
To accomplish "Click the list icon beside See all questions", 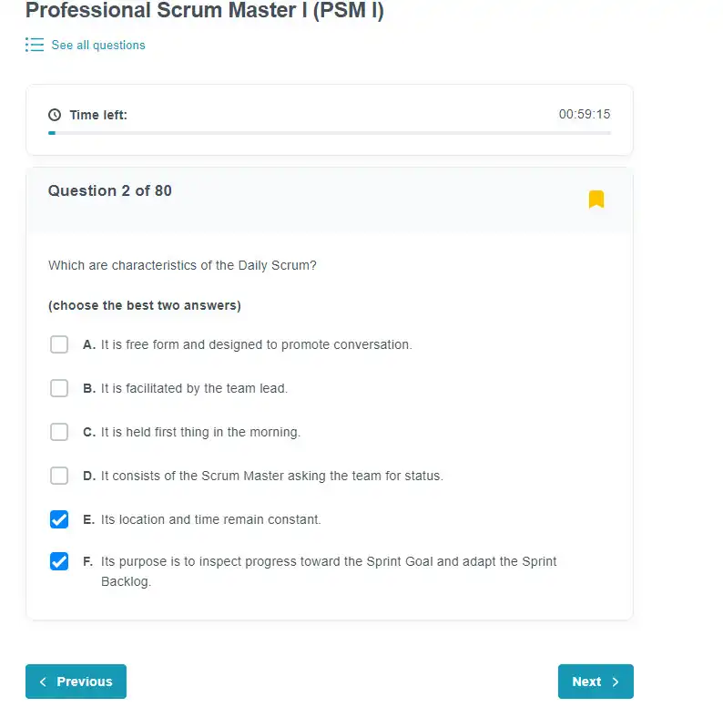I will pyautogui.click(x=35, y=45).
